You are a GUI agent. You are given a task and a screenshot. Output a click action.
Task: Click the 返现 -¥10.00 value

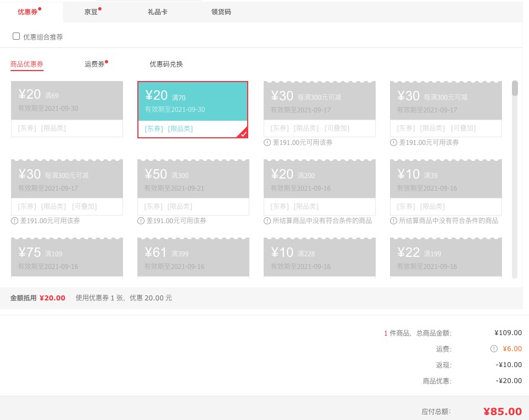(x=509, y=365)
